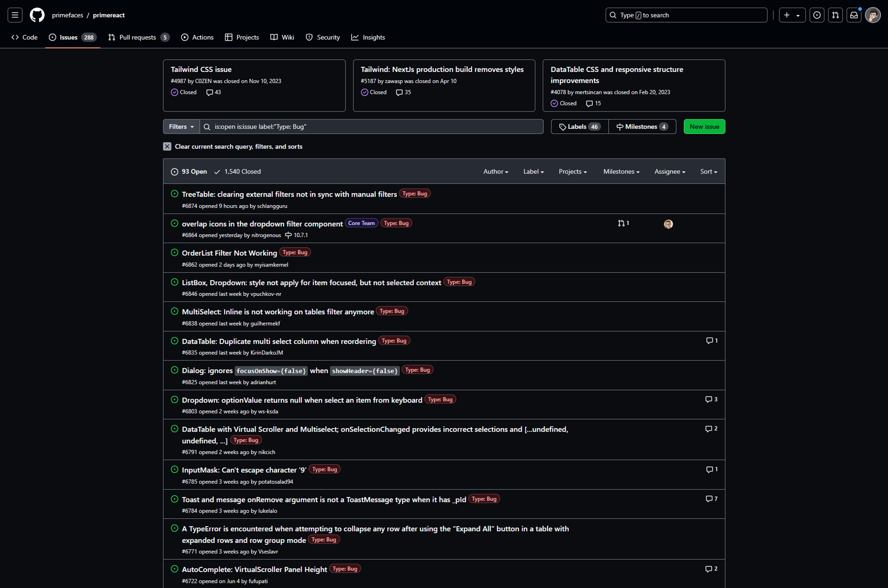888x588 pixels.
Task: Open the user profile avatar menu
Action: coord(872,15)
